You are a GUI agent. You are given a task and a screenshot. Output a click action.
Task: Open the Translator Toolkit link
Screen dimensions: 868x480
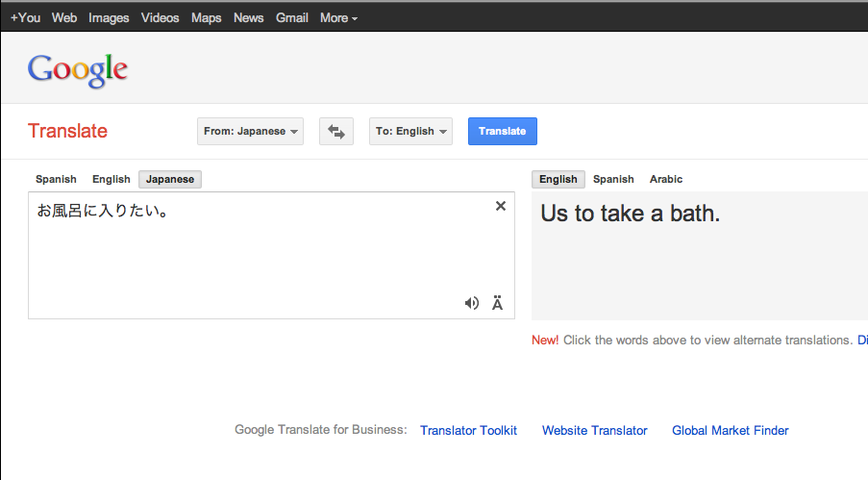point(468,431)
